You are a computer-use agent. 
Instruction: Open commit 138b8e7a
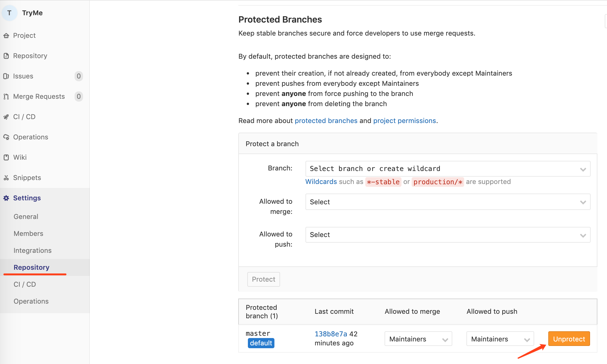click(331, 334)
